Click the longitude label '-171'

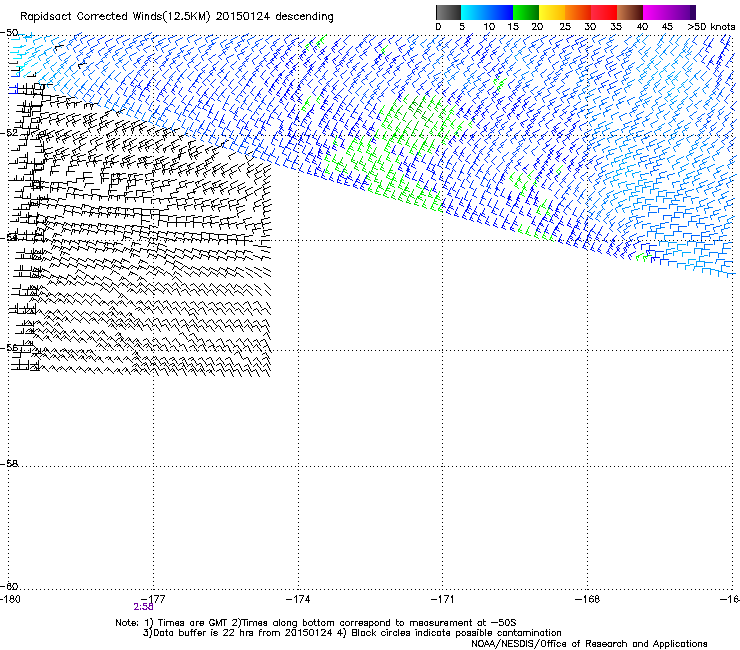pos(442,599)
